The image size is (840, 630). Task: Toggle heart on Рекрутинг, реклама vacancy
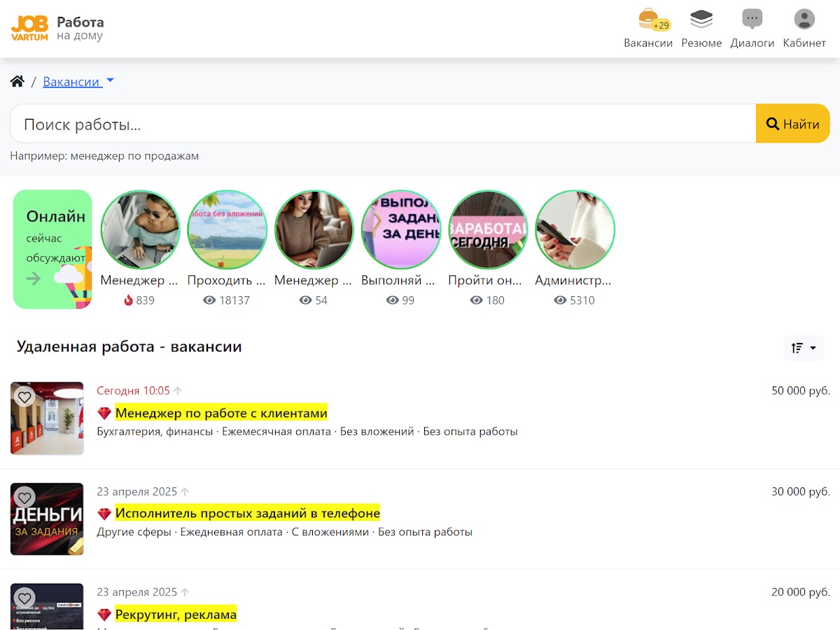24,598
